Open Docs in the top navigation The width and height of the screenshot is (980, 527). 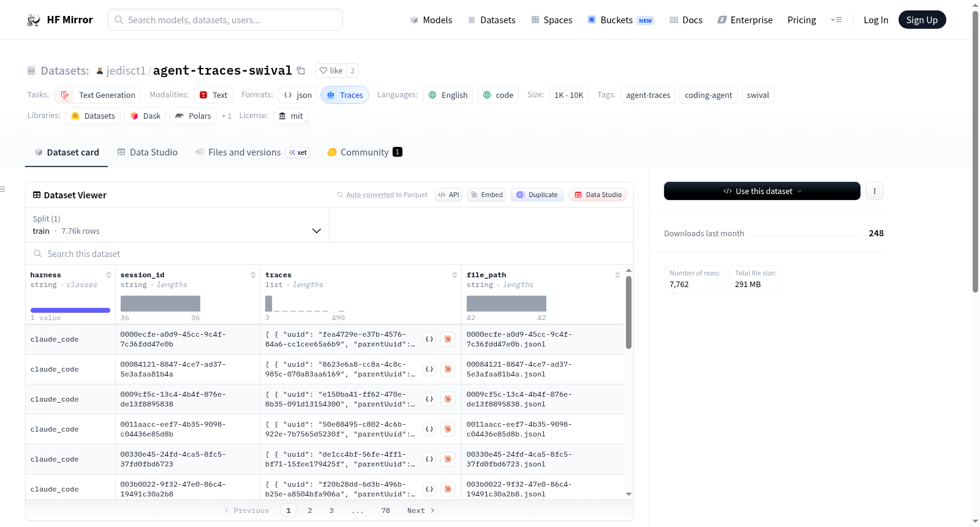tap(686, 20)
